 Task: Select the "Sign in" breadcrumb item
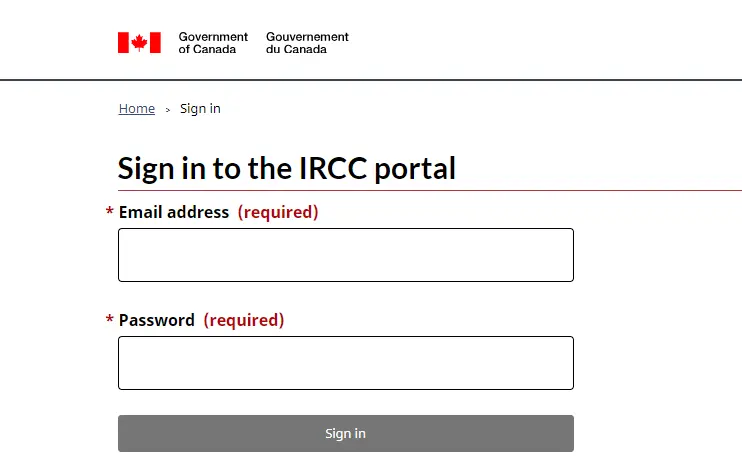200,109
